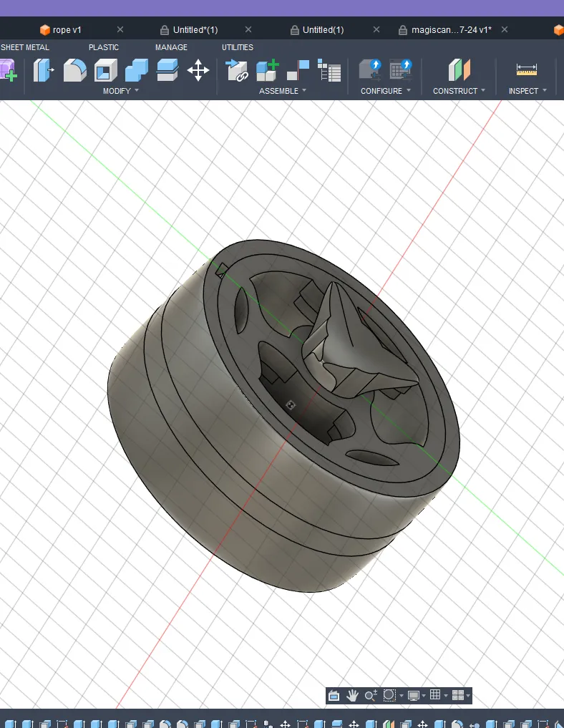Open the ASSEMBLE dropdown menu

[x=283, y=91]
